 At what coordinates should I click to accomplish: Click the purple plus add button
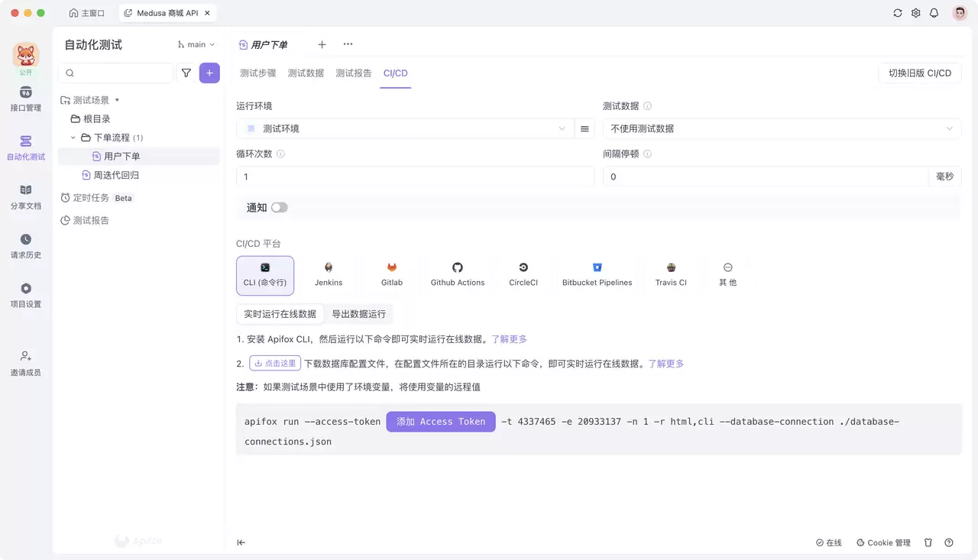pyautogui.click(x=209, y=73)
